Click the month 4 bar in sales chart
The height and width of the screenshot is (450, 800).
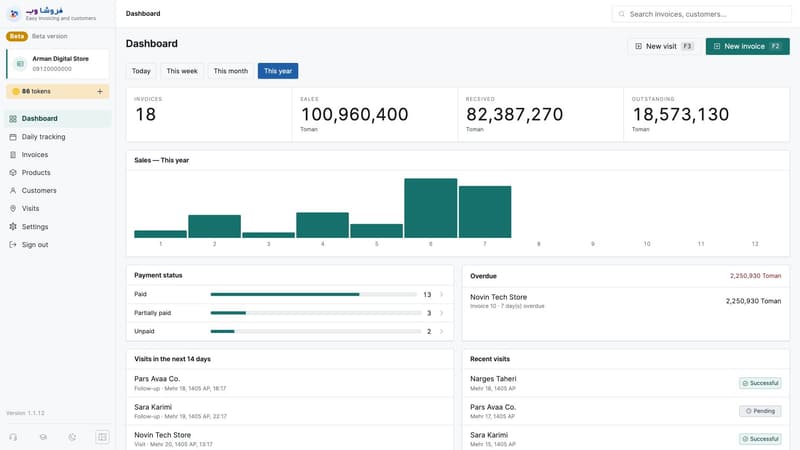322,225
